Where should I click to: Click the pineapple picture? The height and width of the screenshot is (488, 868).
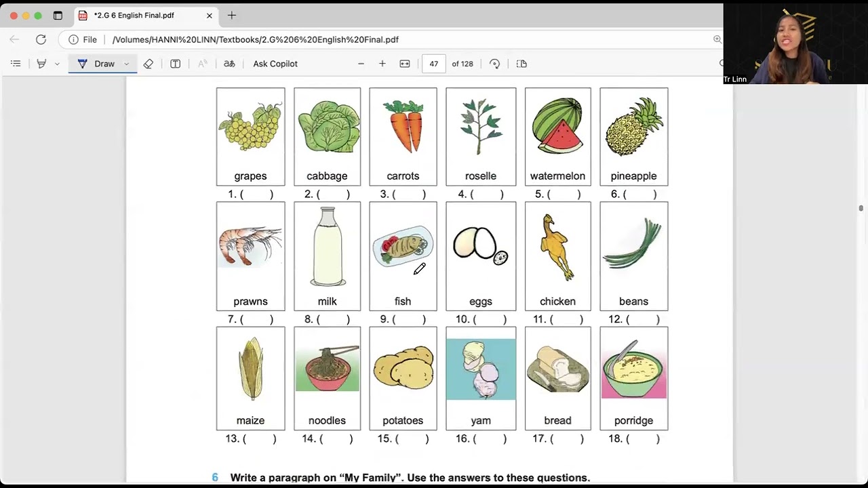click(x=635, y=127)
